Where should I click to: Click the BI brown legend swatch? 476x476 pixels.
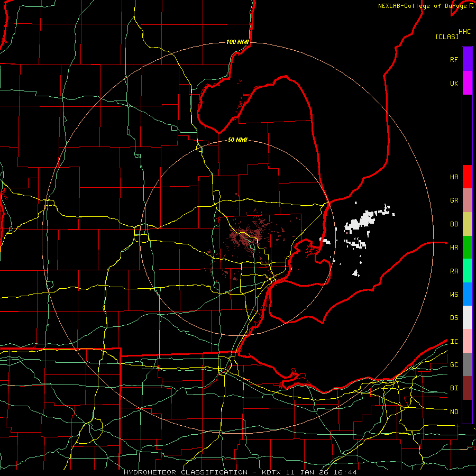[x=467, y=388]
